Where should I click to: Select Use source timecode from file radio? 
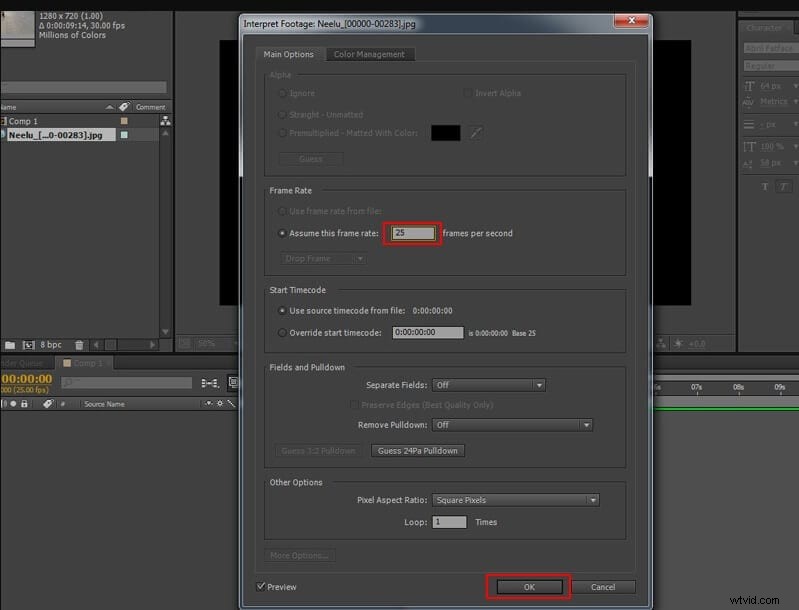click(282, 310)
